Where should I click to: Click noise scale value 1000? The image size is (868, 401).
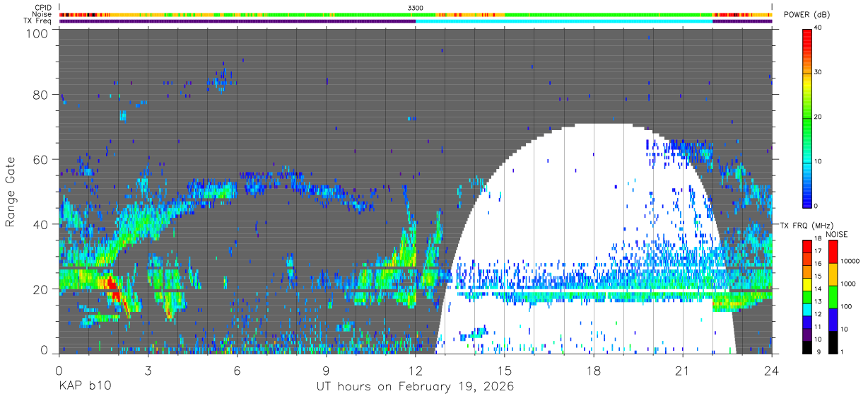pos(847,284)
